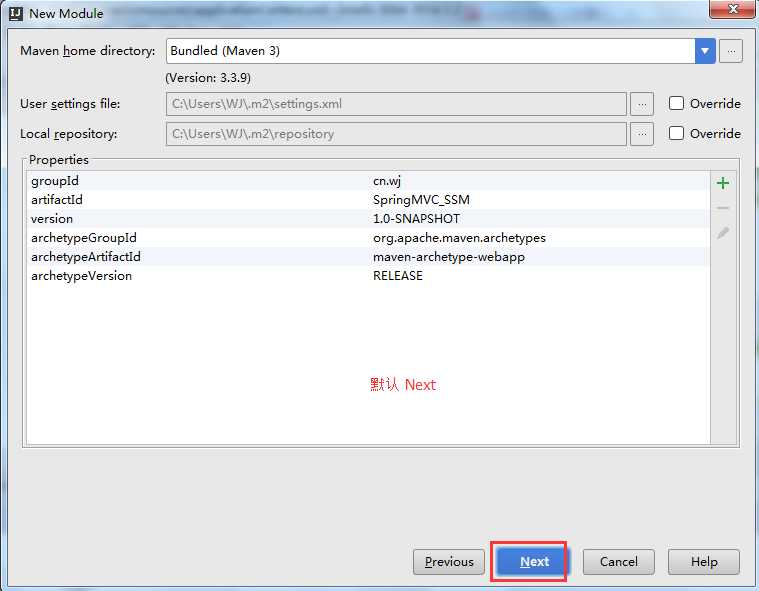Browse for the Maven home directory
The image size is (759, 591).
tap(730, 51)
